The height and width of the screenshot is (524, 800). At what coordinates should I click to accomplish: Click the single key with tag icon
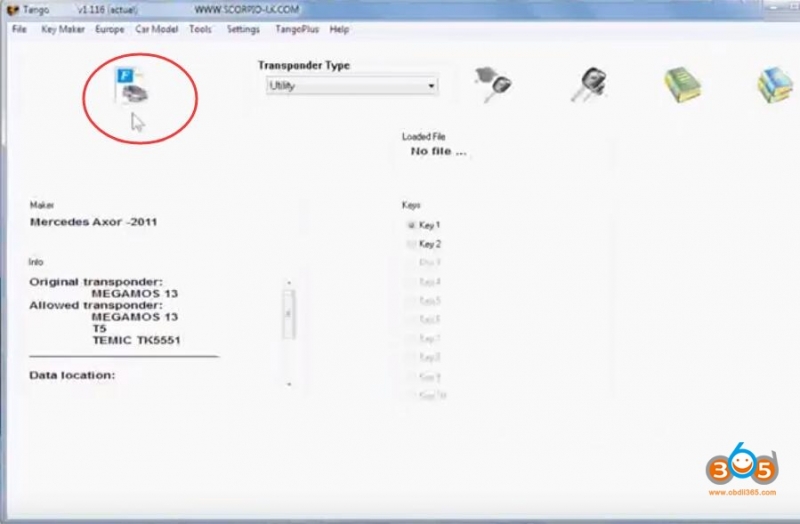point(493,84)
